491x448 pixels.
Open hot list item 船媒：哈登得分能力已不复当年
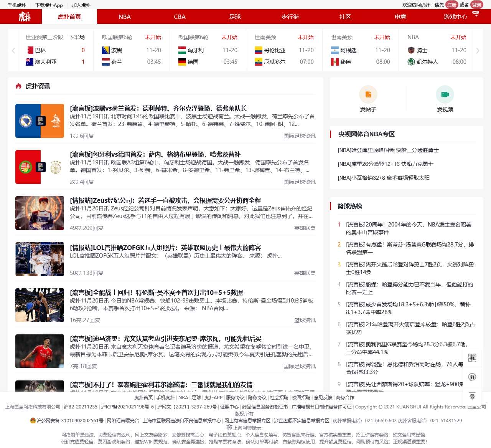(409, 288)
